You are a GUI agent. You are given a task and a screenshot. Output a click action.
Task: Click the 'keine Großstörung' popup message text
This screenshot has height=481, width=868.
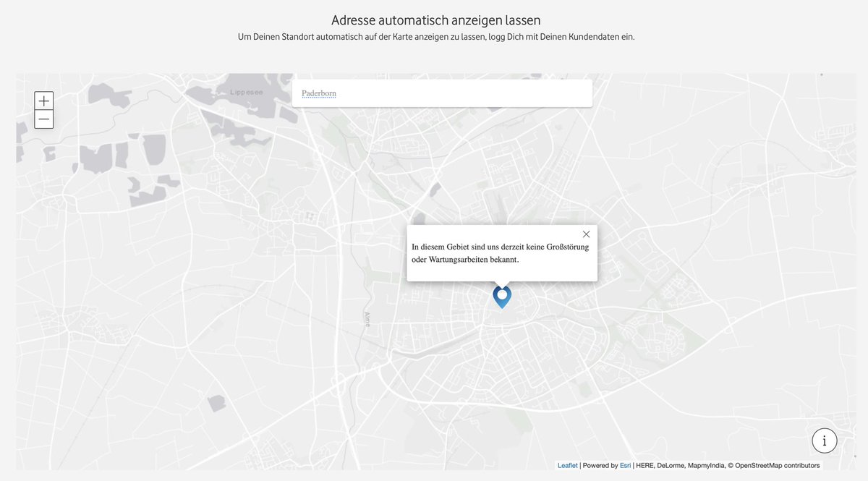click(x=501, y=253)
